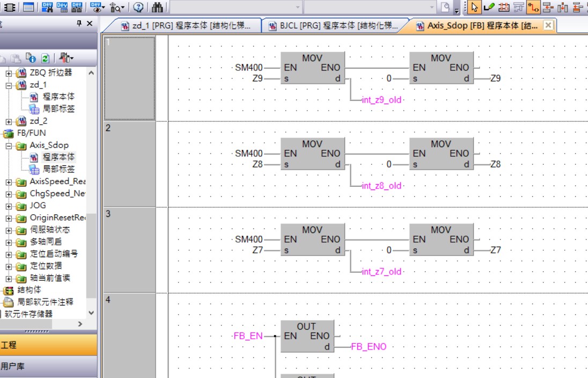Open the wide toolbar combo box dropdown
The width and height of the screenshot is (588, 378).
(x=431, y=7)
